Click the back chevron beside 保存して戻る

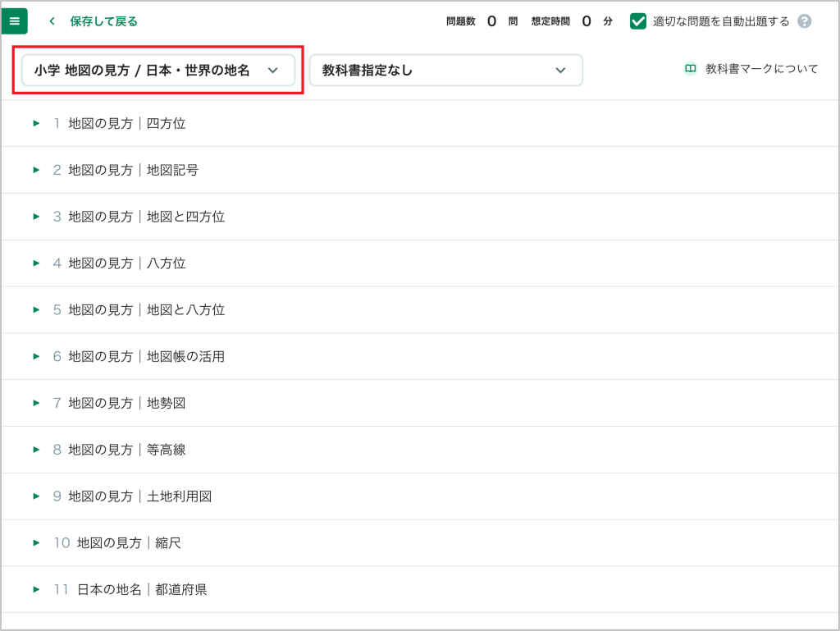(x=52, y=21)
